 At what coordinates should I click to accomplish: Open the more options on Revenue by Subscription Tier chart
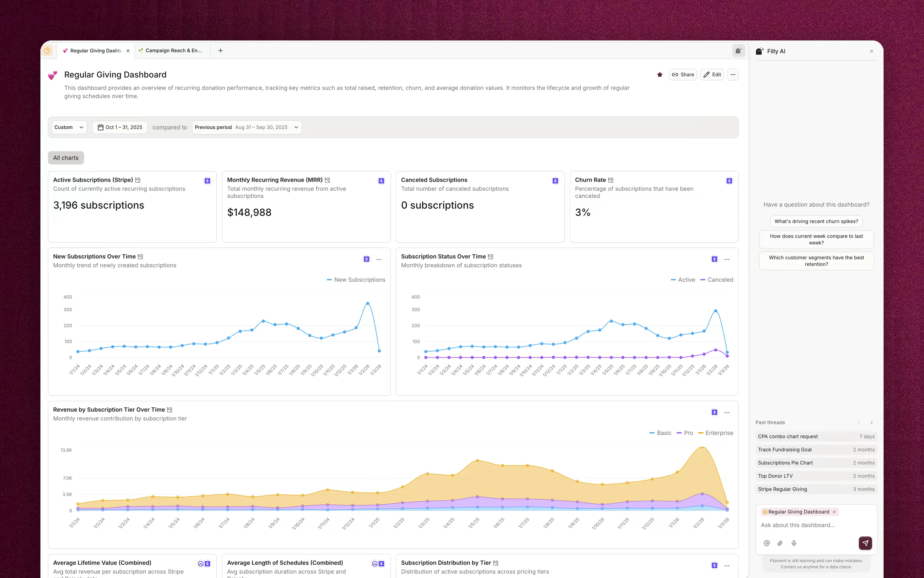727,413
